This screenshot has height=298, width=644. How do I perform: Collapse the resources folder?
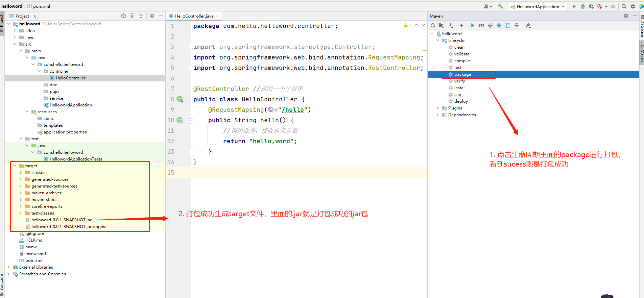click(27, 111)
